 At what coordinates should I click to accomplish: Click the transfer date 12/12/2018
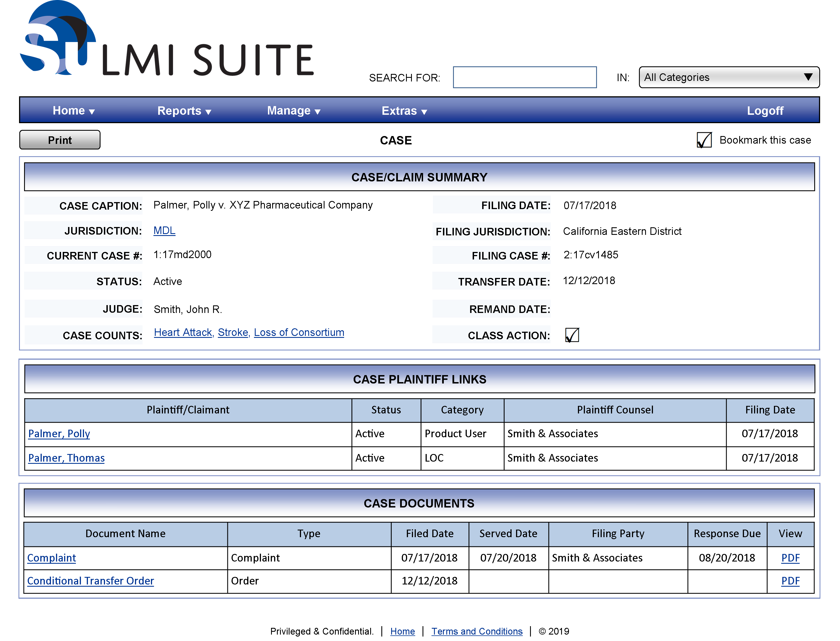(589, 280)
